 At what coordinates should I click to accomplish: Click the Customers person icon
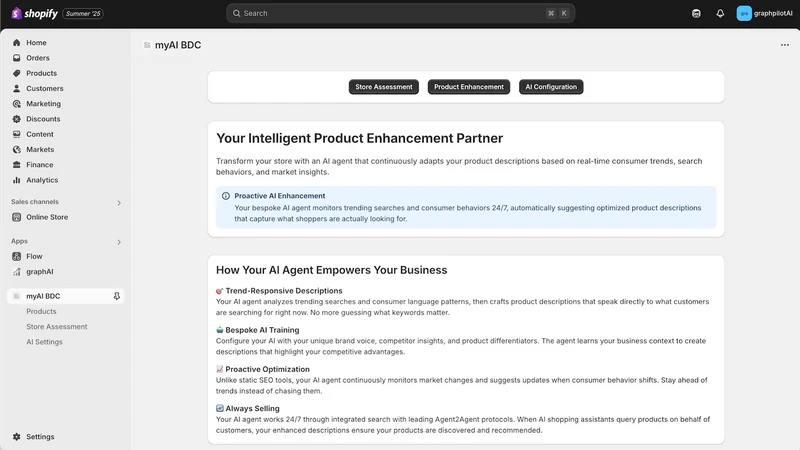tap(17, 88)
